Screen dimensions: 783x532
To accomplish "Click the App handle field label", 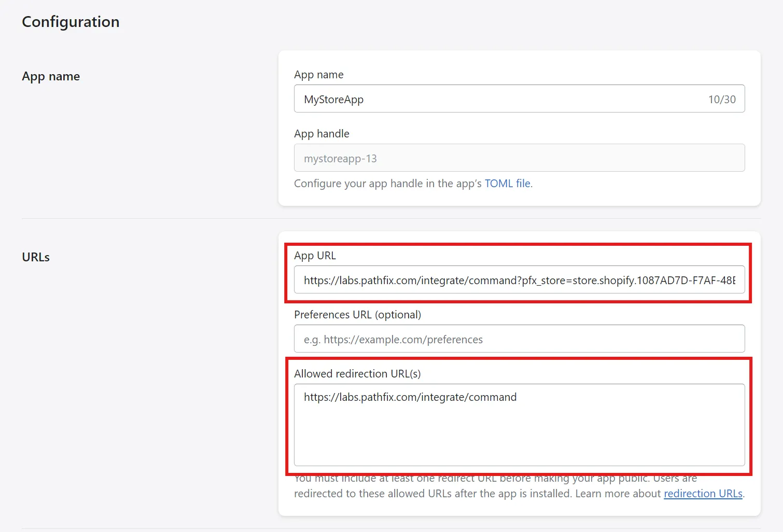I will (321, 134).
